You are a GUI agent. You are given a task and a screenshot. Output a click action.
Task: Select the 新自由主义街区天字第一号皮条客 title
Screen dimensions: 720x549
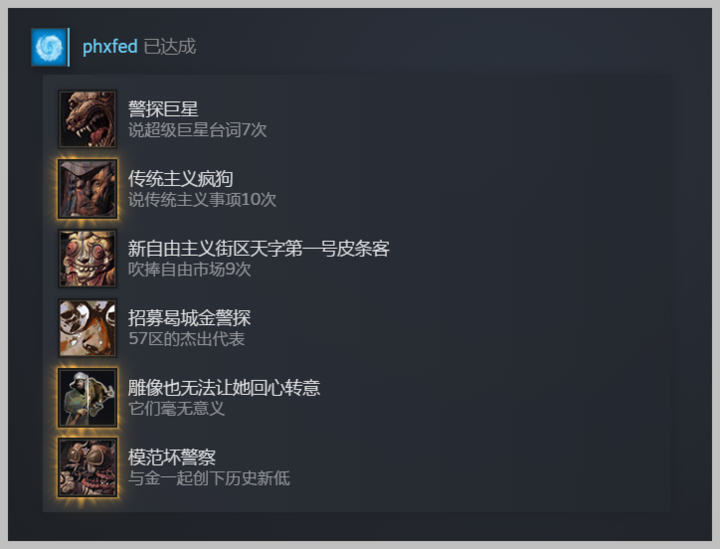pyautogui.click(x=259, y=248)
